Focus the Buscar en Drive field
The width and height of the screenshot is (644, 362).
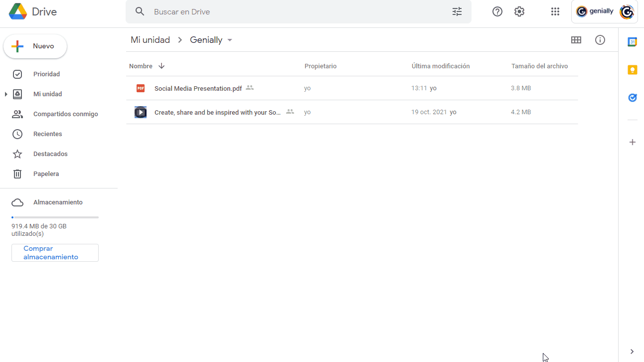click(x=299, y=11)
